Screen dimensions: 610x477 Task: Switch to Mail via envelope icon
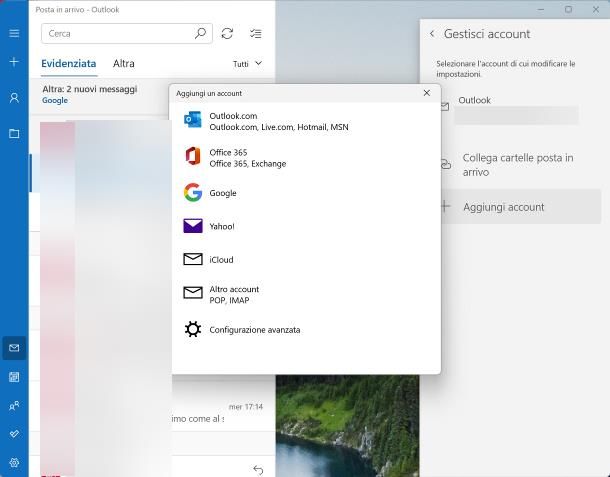[14, 348]
